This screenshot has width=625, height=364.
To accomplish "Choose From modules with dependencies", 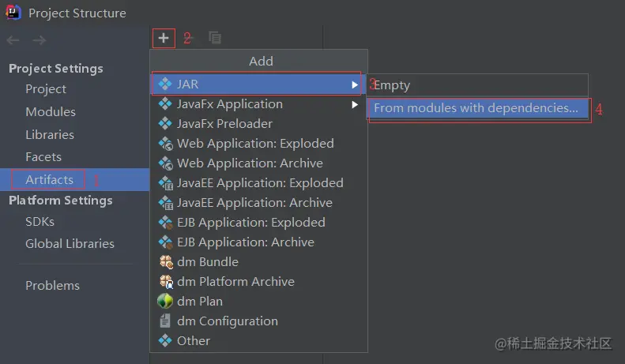I will [477, 108].
